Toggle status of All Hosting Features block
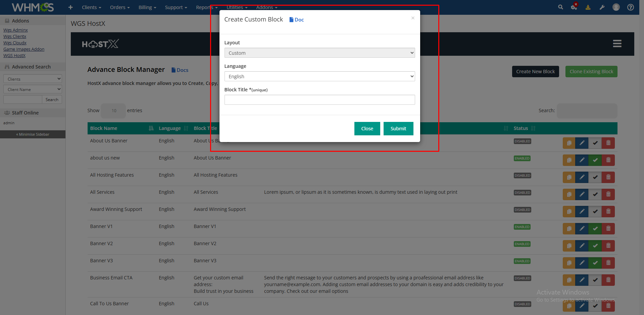 click(x=595, y=177)
